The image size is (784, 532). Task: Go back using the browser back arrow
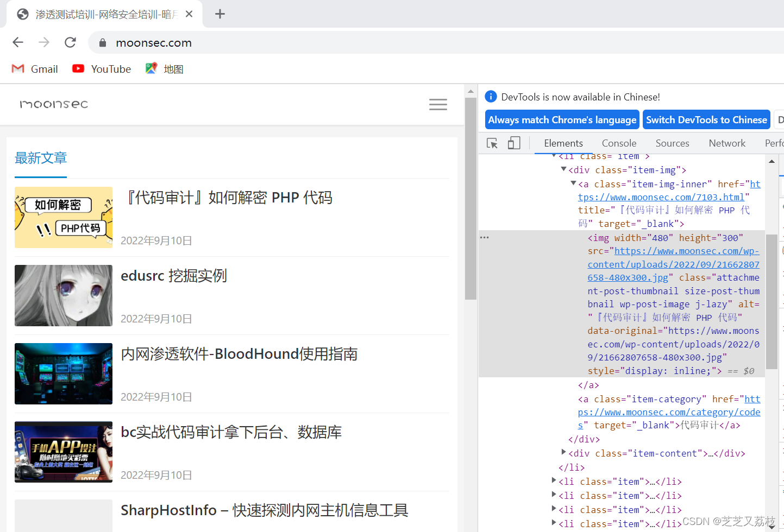click(x=18, y=42)
